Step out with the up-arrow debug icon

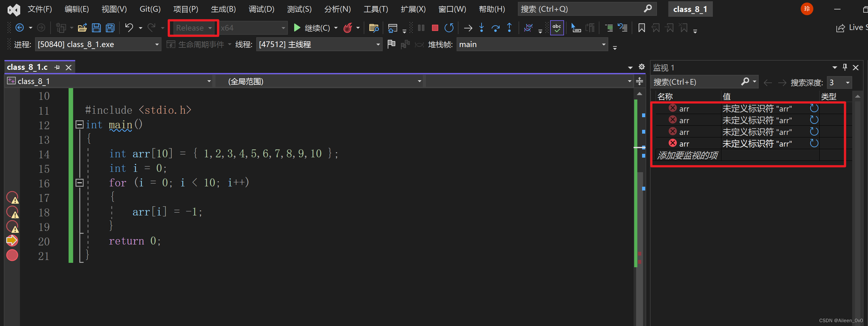509,28
